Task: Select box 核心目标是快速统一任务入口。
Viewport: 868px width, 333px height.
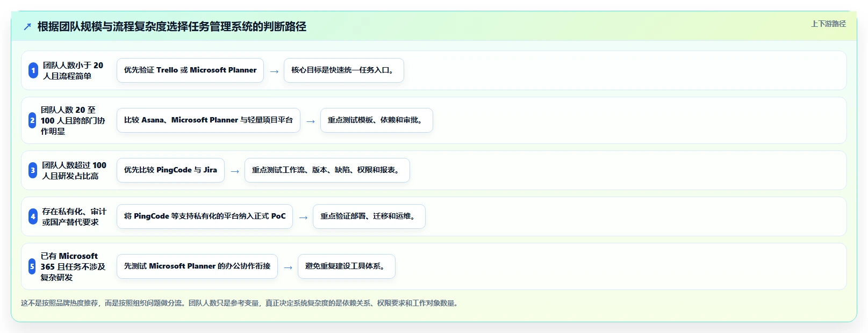Action: [x=344, y=70]
